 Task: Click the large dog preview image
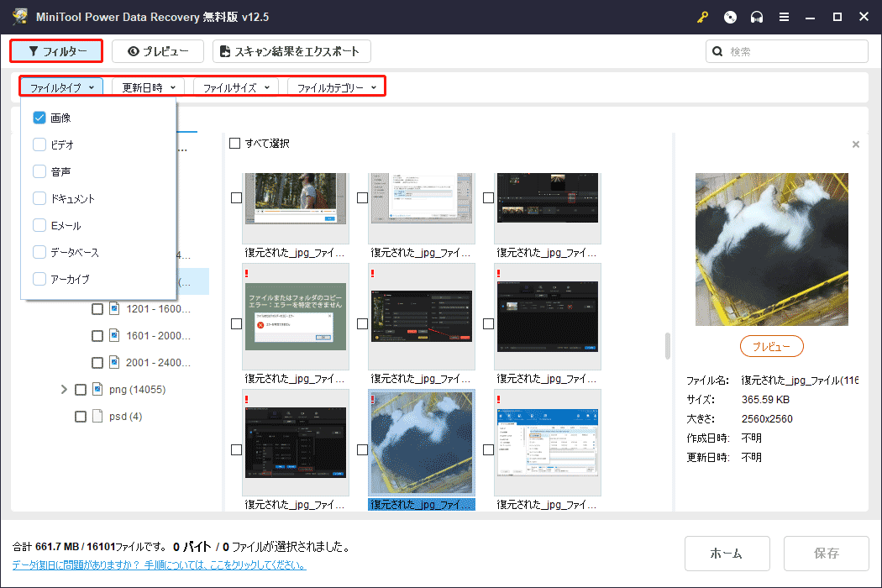771,249
